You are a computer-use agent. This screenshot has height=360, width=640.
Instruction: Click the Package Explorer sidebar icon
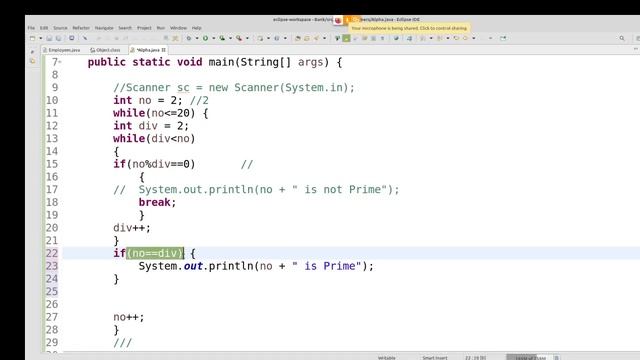pyautogui.click(x=33, y=61)
